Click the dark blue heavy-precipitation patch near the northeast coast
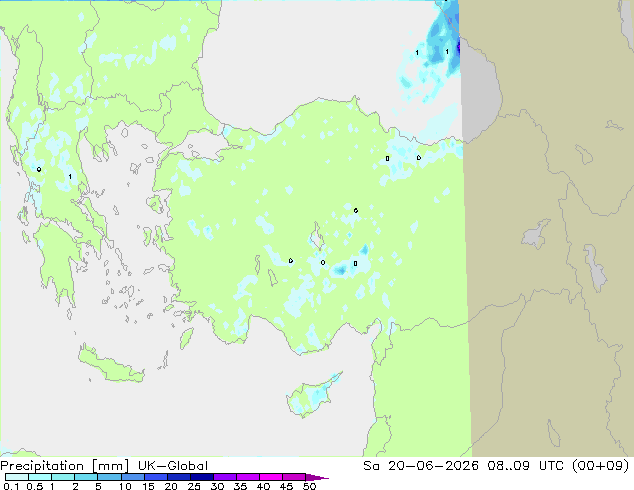 (458, 46)
